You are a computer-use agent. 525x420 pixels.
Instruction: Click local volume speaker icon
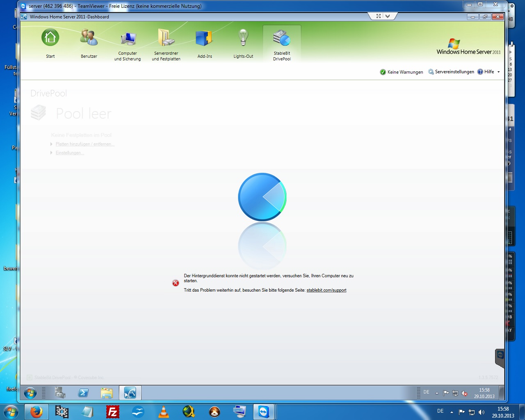[482, 412]
